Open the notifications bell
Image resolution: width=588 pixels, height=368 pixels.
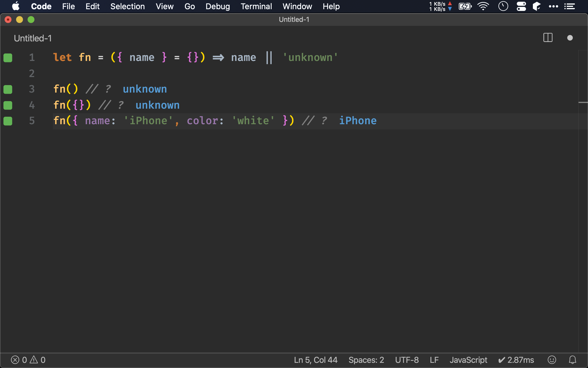[572, 360]
